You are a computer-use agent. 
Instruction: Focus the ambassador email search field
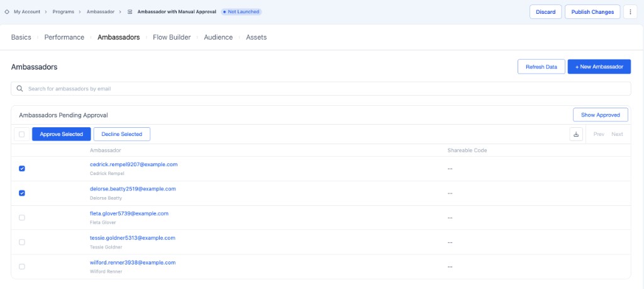click(321, 88)
